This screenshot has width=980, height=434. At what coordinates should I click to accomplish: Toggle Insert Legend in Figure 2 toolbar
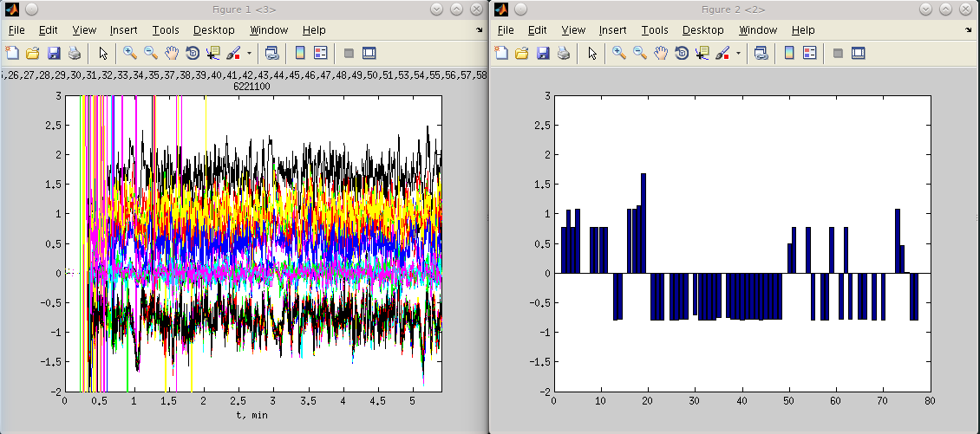click(810, 53)
